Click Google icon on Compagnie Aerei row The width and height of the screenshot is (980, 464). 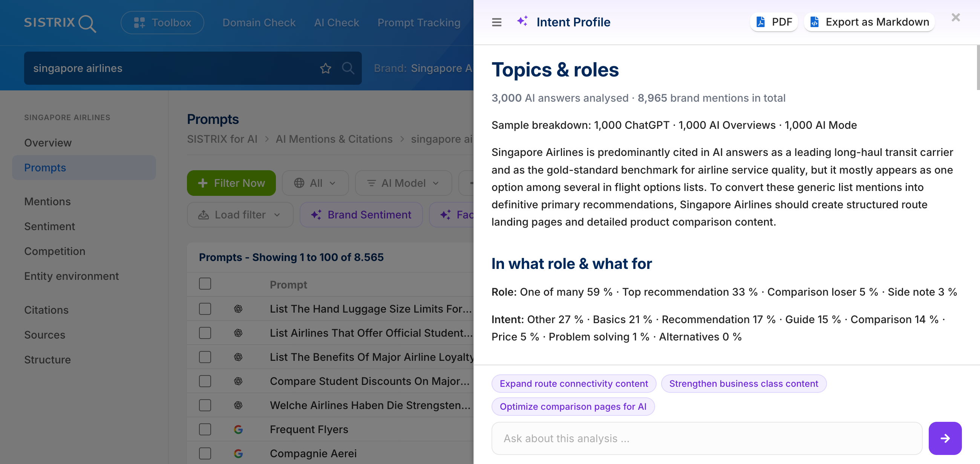[238, 453]
